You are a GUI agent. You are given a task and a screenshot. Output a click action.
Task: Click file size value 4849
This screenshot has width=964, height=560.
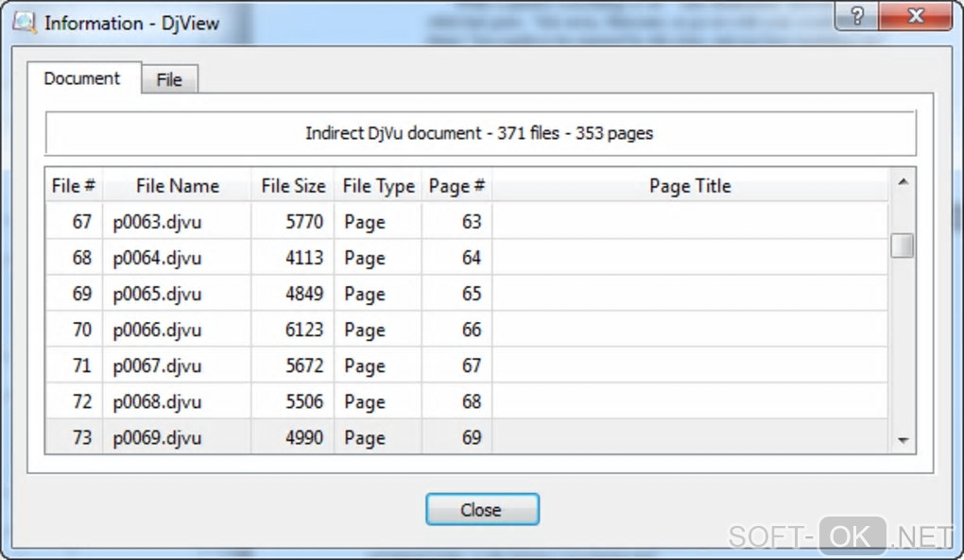[304, 294]
